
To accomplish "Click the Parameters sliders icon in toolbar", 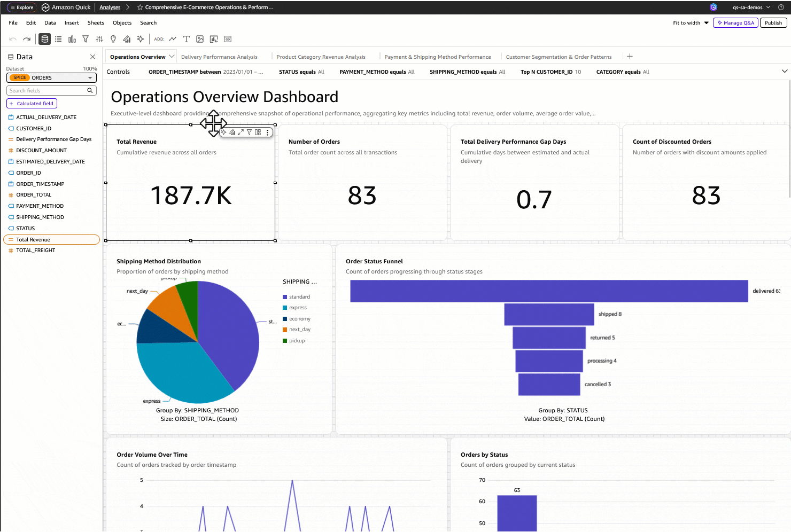I will 99,39.
